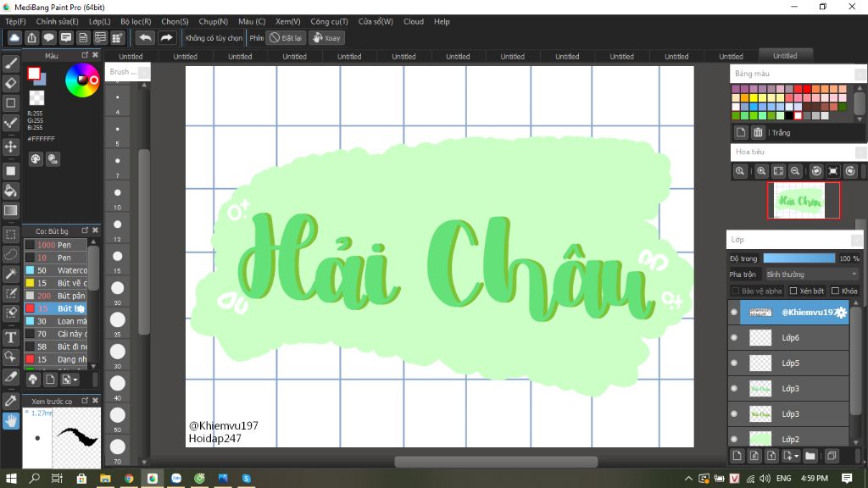Add a new layer in Lớp panel
Screen dimensions: 868x488
[x=737, y=456]
